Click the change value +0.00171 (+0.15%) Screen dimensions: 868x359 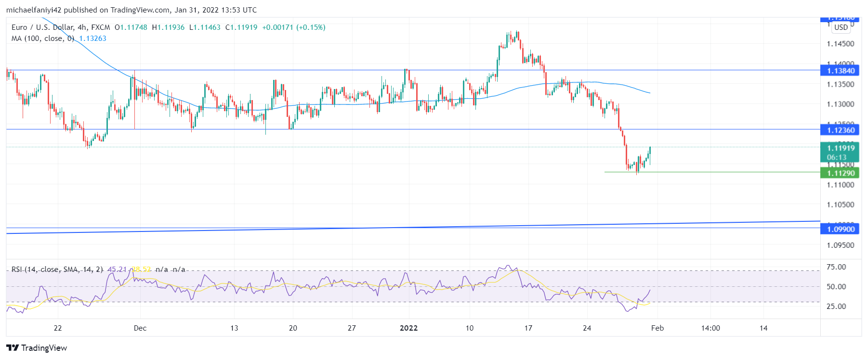pyautogui.click(x=294, y=27)
